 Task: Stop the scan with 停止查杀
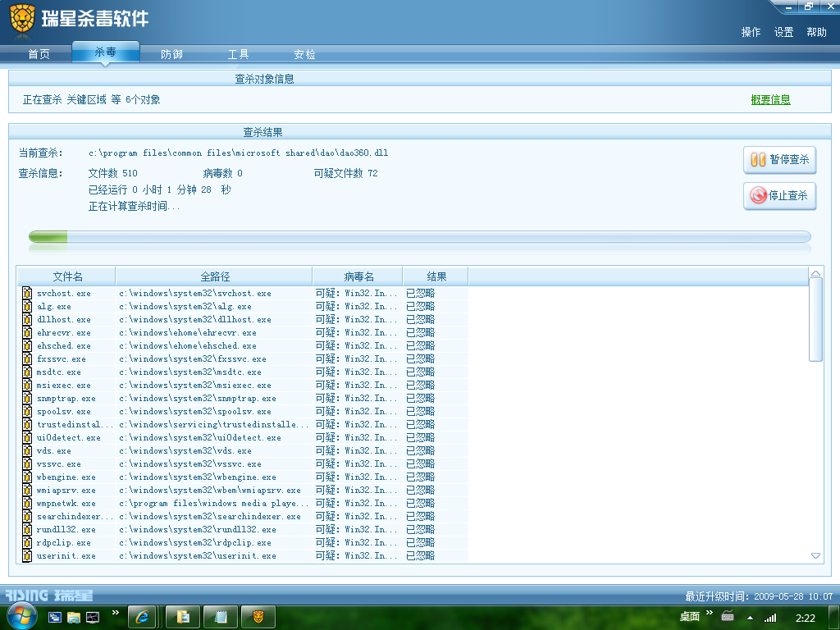[779, 195]
